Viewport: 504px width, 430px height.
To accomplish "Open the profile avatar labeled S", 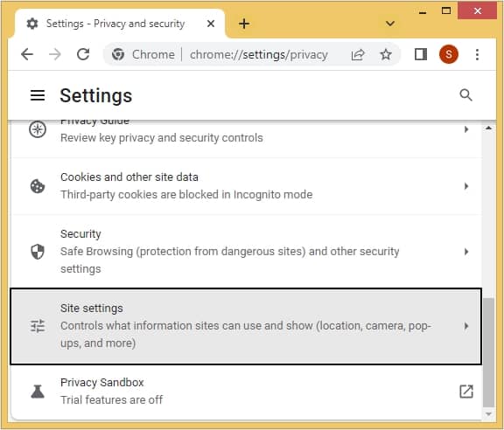I will point(449,54).
